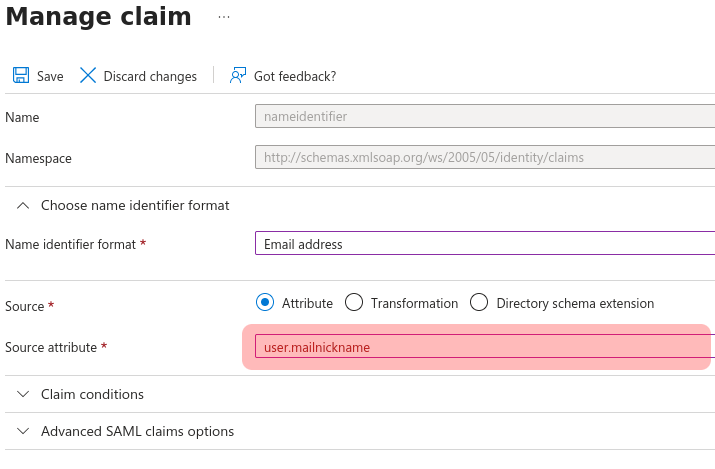The width and height of the screenshot is (715, 469).
Task: Click the Name field showing nameidentifier
Action: (x=485, y=117)
